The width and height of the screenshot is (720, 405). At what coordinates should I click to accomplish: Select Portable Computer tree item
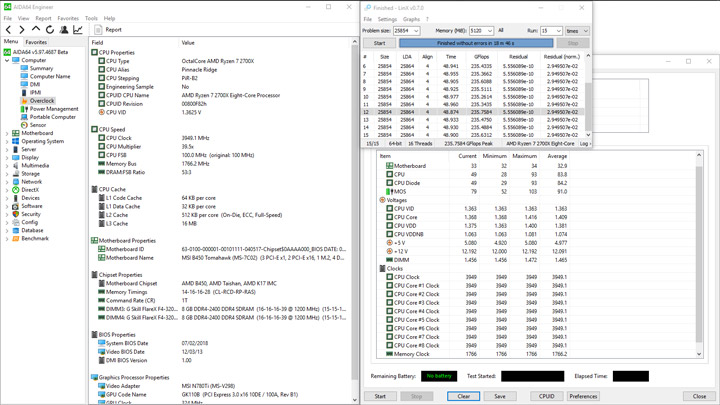52,117
